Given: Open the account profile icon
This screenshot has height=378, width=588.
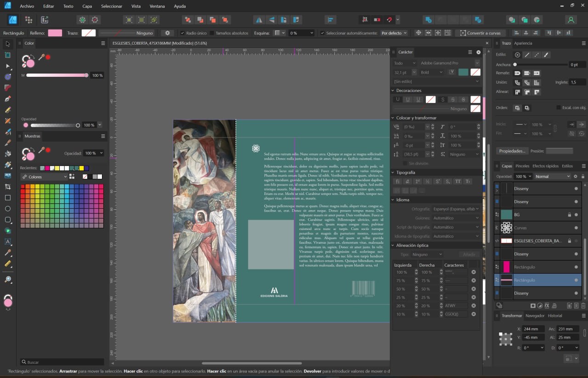Looking at the screenshot, I should (x=571, y=20).
